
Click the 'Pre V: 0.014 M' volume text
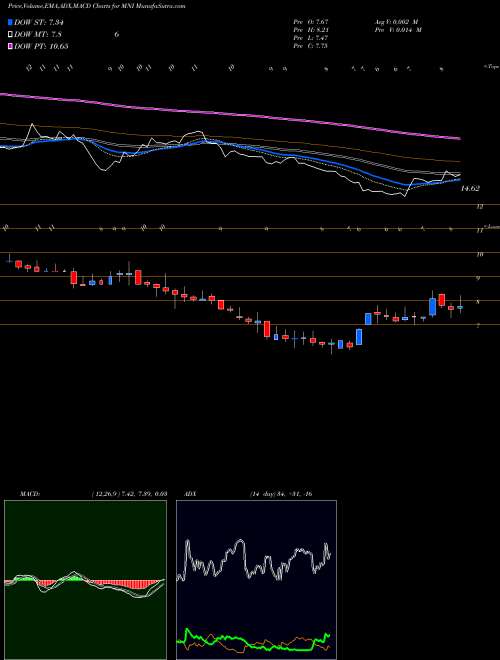pos(397,30)
